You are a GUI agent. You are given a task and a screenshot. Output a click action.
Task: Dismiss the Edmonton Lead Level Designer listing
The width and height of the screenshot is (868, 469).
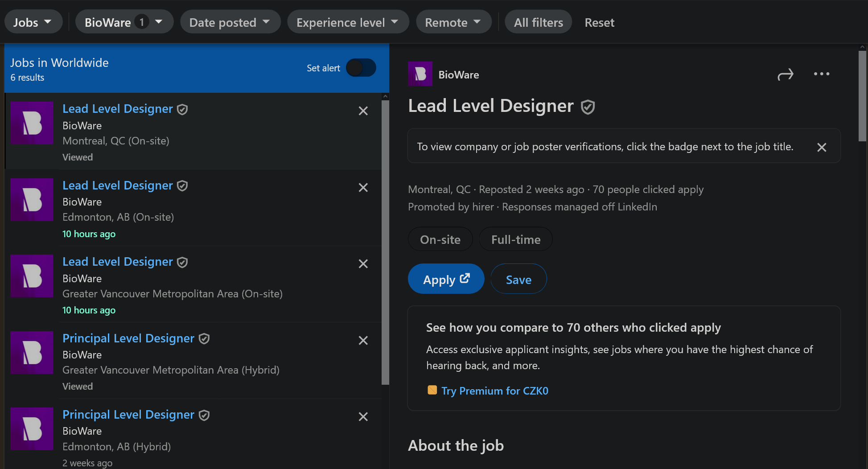[363, 188]
